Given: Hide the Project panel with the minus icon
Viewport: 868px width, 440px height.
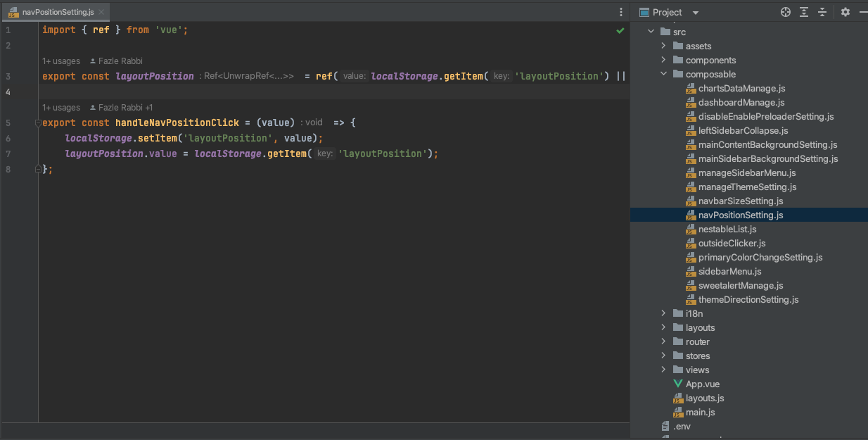Looking at the screenshot, I should click(862, 12).
